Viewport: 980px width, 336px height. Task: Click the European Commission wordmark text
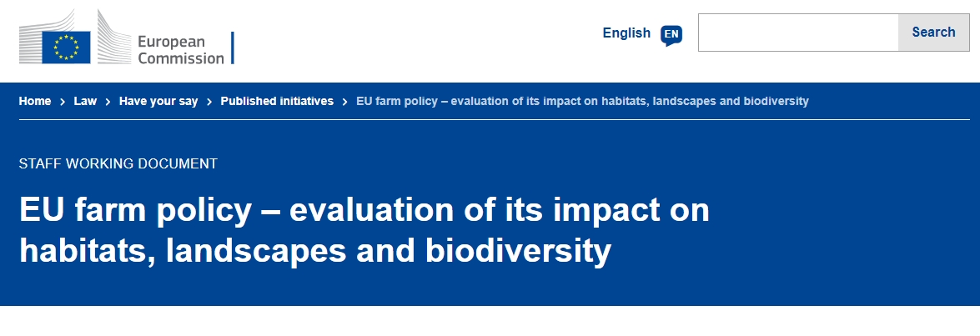coord(180,50)
